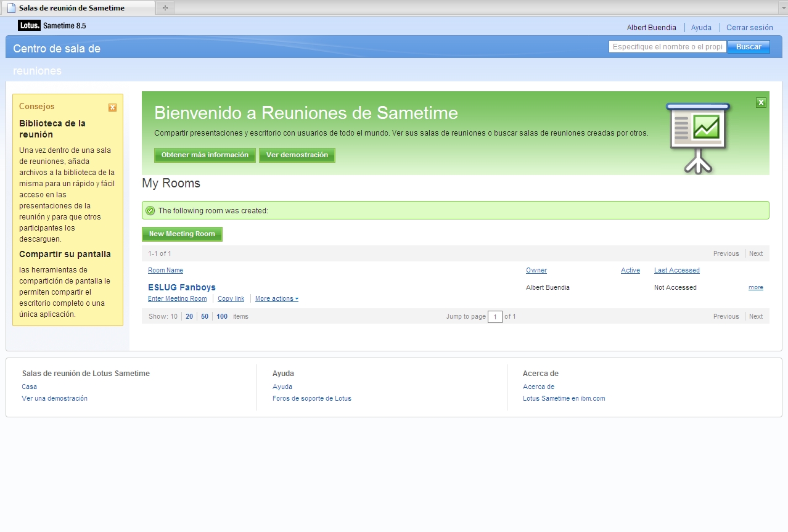Click Enter Meeting Room link
788x532 pixels.
click(178, 299)
